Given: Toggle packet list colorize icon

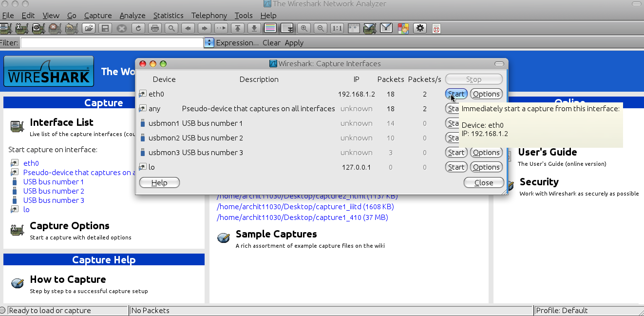Looking at the screenshot, I should [x=271, y=28].
